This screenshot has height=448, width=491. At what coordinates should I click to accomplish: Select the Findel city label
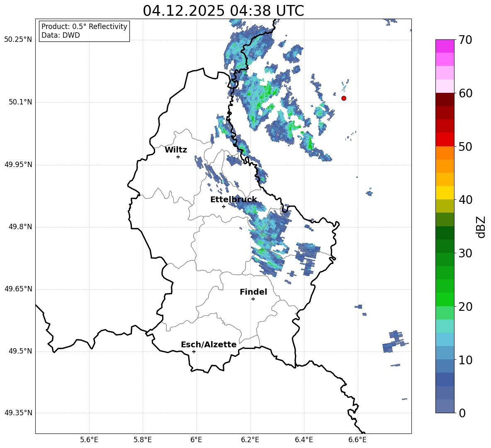[253, 292]
